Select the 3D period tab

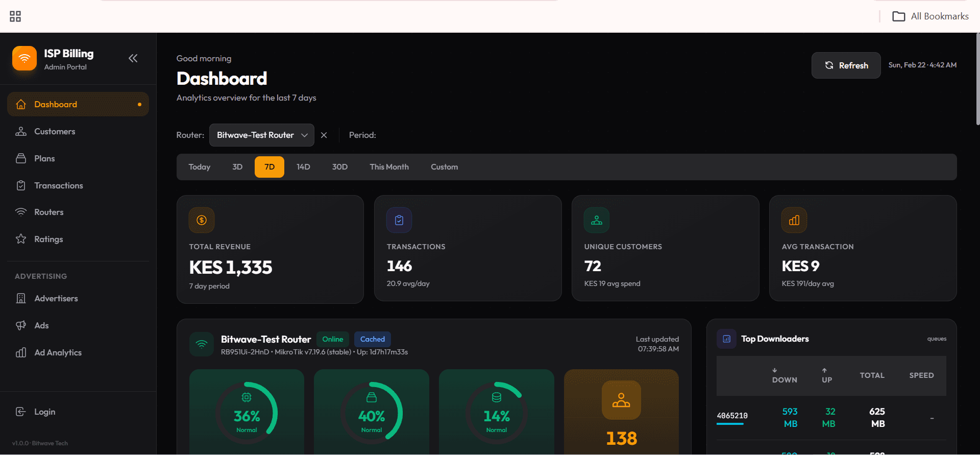click(x=237, y=167)
